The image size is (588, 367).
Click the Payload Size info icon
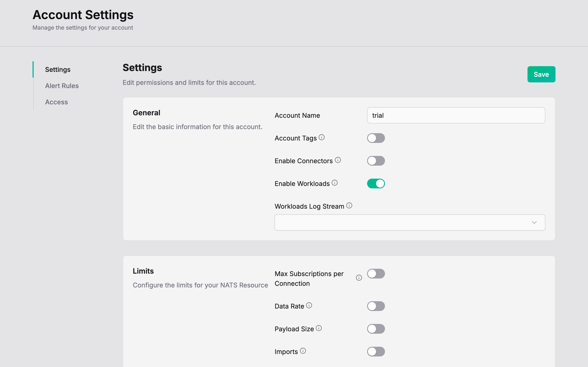pyautogui.click(x=319, y=328)
